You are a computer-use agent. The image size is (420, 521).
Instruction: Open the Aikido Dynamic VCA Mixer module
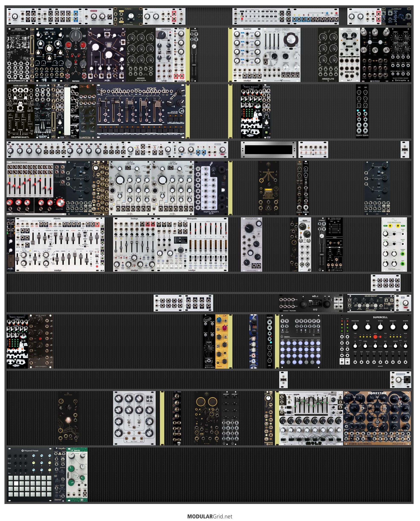point(18,55)
